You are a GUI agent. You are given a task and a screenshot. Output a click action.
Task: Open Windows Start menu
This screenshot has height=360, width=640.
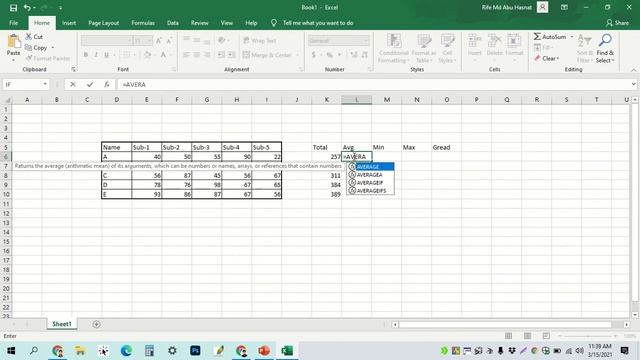[11, 351]
